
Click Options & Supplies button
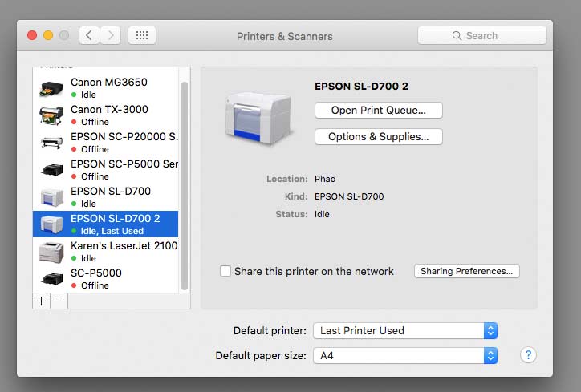click(378, 136)
